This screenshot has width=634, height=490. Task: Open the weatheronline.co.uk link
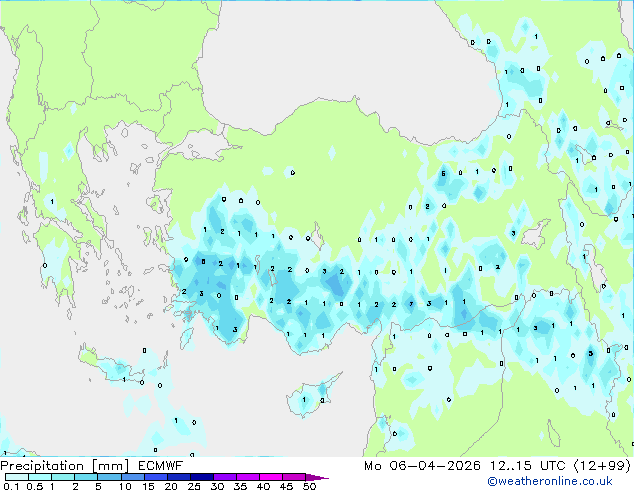coord(550,481)
